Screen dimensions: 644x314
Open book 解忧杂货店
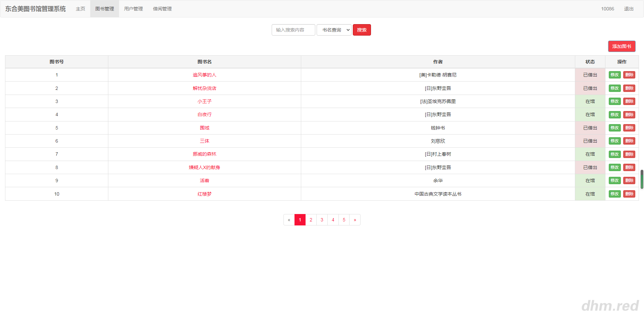coord(205,88)
